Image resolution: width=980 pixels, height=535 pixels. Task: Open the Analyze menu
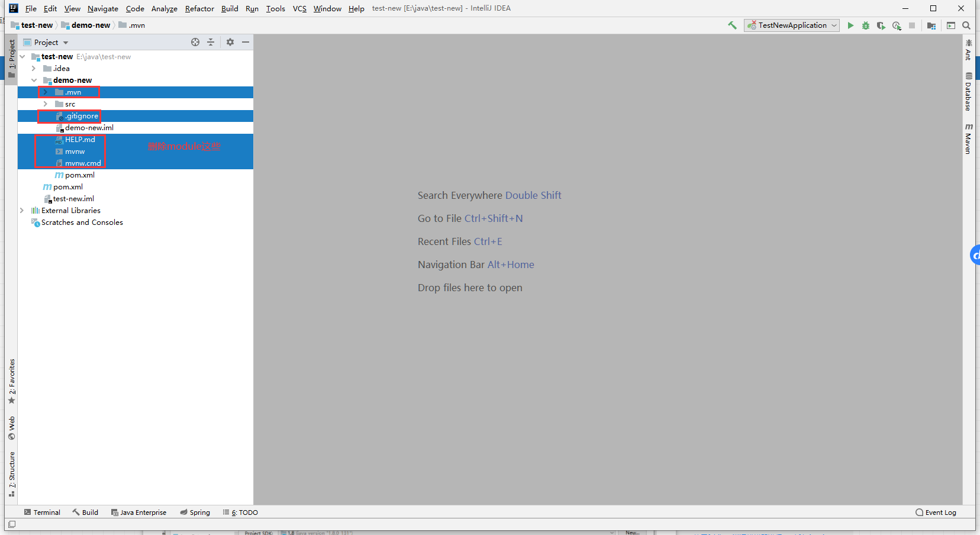[165, 8]
